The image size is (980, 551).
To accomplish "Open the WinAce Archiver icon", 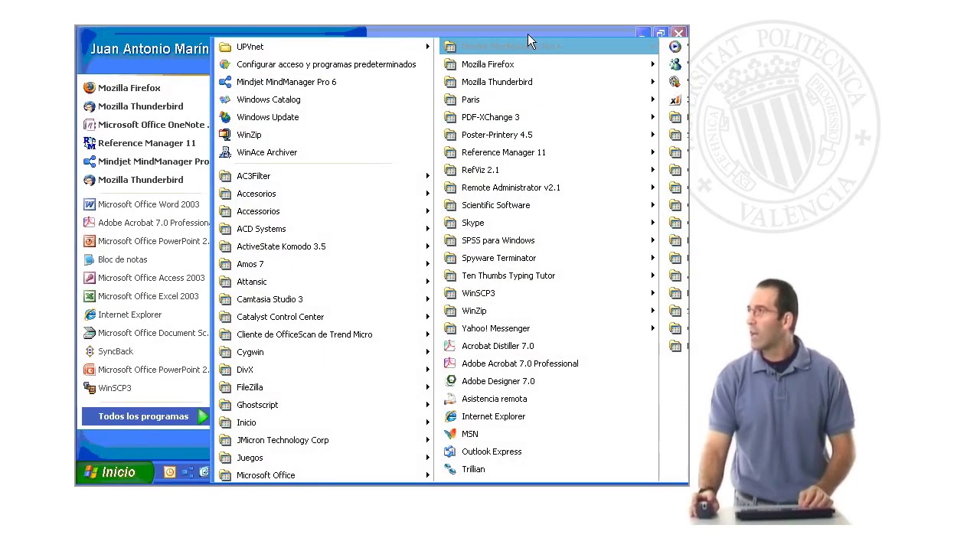I will click(225, 152).
